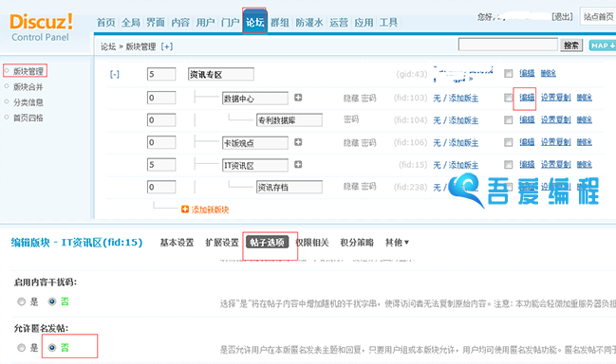This screenshot has width=616, height=364.
Task: Open the 防灌水 top menu
Action: pyautogui.click(x=309, y=23)
